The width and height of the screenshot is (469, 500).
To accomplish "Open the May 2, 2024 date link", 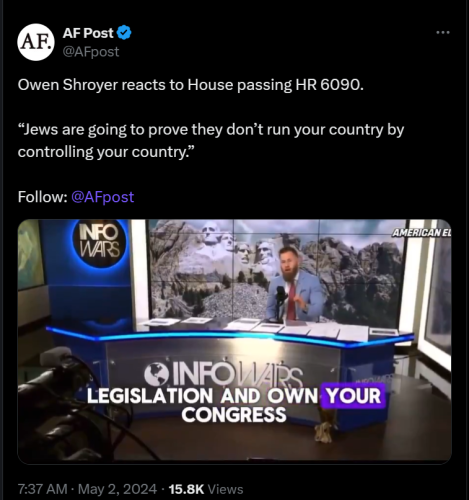I will [117, 489].
